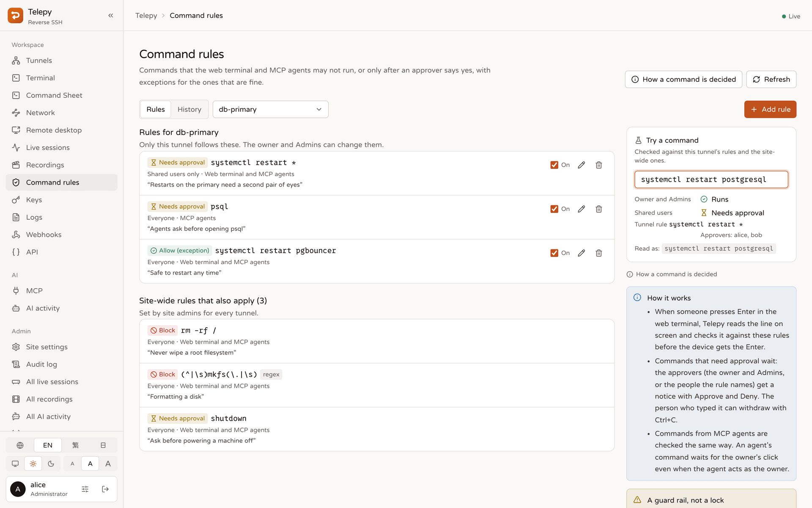The image size is (812, 508).
Task: Open Keys page in the sidebar
Action: coord(62,200)
